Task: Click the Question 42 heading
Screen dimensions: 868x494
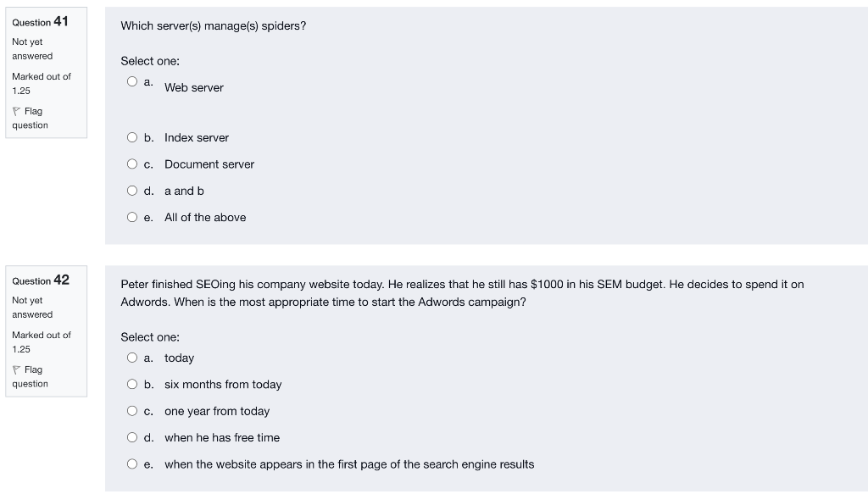Action: [41, 280]
